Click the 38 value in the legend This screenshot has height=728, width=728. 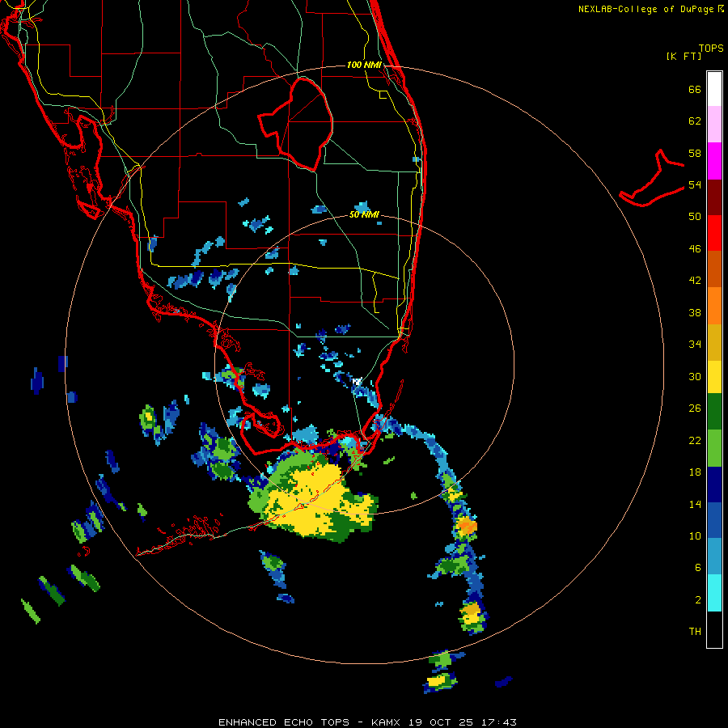(x=695, y=313)
